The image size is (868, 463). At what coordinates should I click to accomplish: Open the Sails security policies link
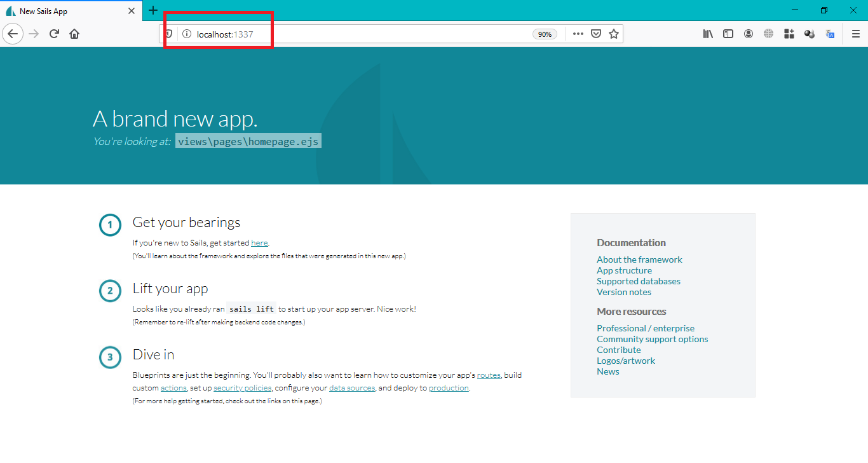click(x=242, y=387)
